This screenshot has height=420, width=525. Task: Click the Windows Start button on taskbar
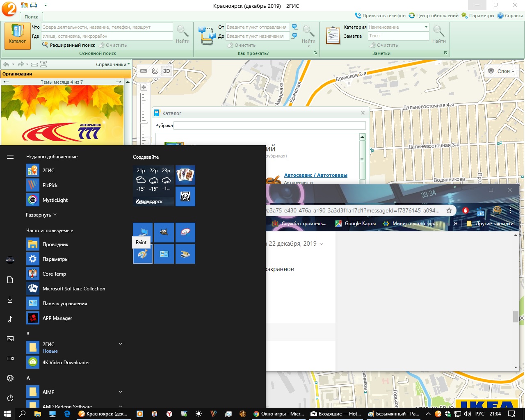pyautogui.click(x=7, y=414)
